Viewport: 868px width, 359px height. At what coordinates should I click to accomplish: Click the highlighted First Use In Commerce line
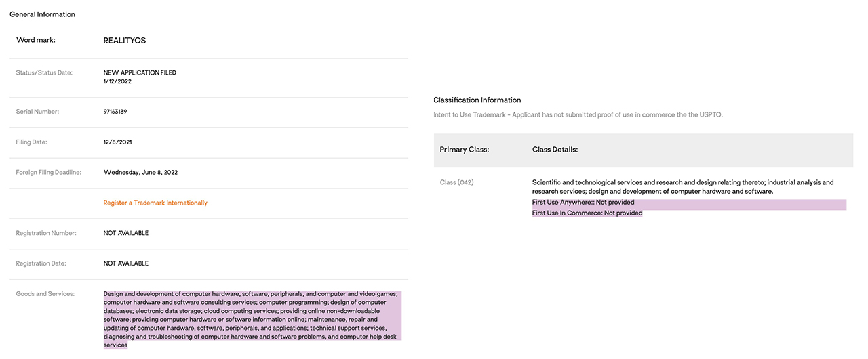(x=587, y=213)
